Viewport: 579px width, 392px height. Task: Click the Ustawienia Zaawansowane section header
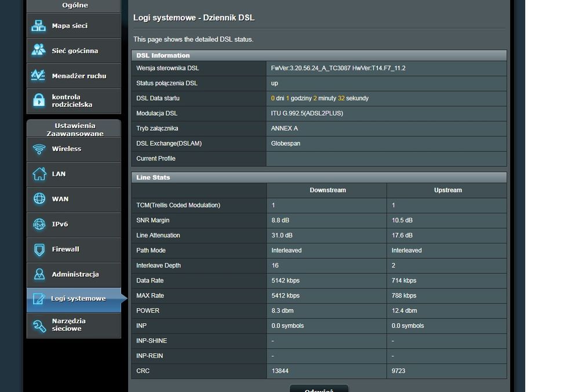coord(75,129)
